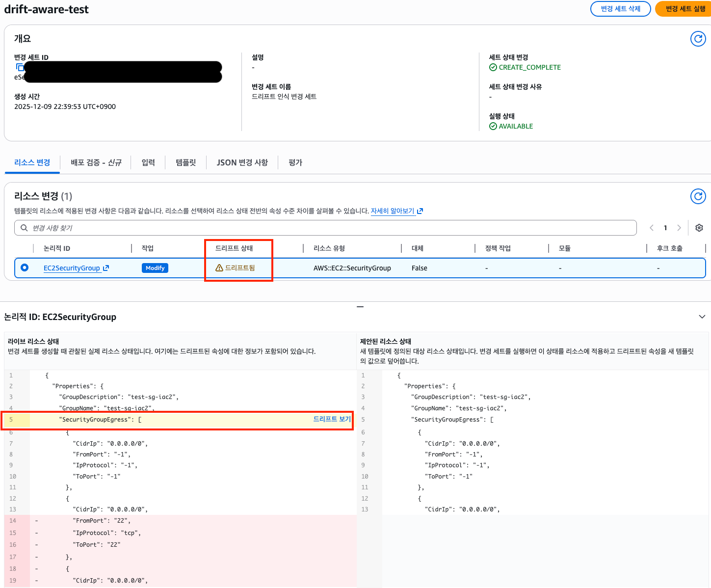This screenshot has height=588, width=711.
Task: Click the 드리프트 보기 link
Action: click(332, 419)
